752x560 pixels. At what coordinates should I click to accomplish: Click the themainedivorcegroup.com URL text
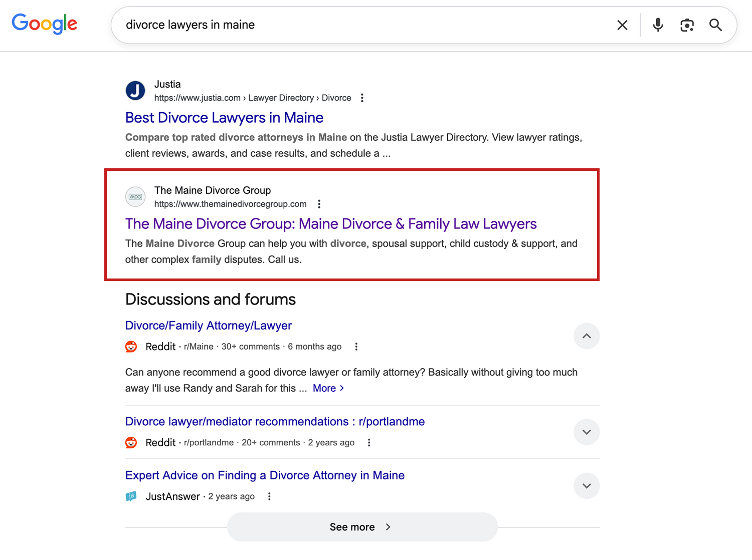[x=231, y=204]
